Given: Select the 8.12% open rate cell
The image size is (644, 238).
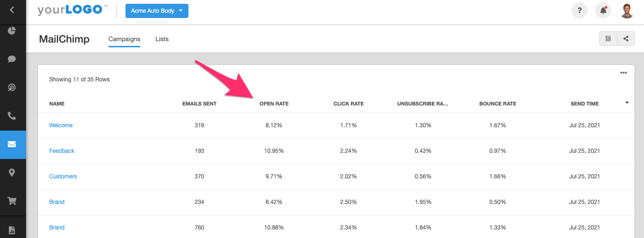Looking at the screenshot, I should pos(274,125).
